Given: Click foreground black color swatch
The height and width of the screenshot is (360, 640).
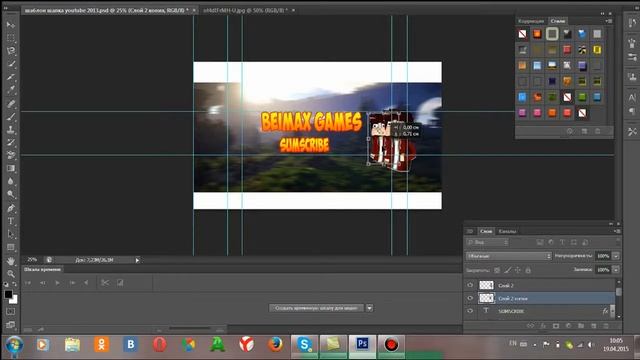Looking at the screenshot, I should tap(8, 294).
